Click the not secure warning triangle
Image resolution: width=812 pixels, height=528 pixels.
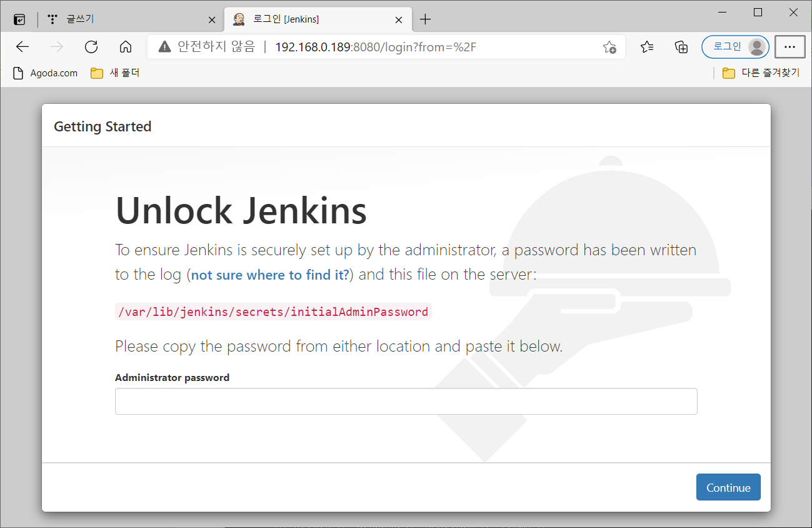tap(164, 47)
